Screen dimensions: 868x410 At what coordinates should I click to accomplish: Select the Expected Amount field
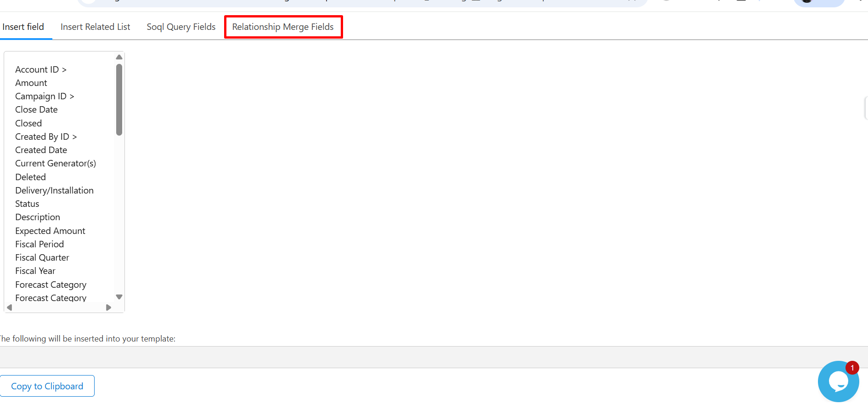pos(50,231)
